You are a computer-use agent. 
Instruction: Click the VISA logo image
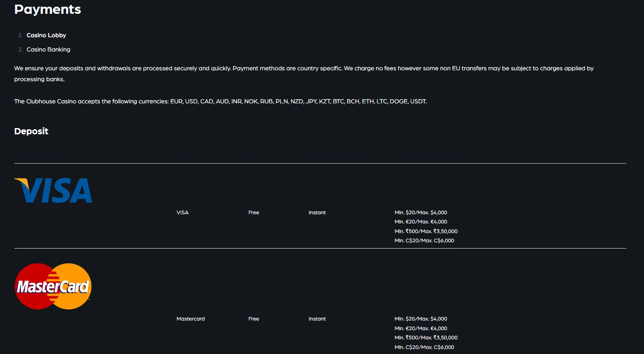tap(53, 190)
